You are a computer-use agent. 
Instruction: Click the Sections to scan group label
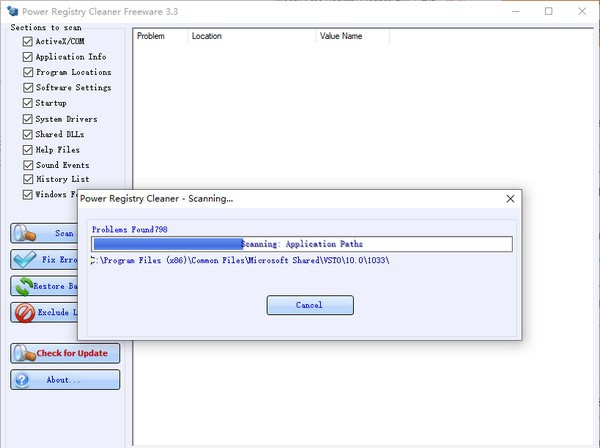pos(46,28)
